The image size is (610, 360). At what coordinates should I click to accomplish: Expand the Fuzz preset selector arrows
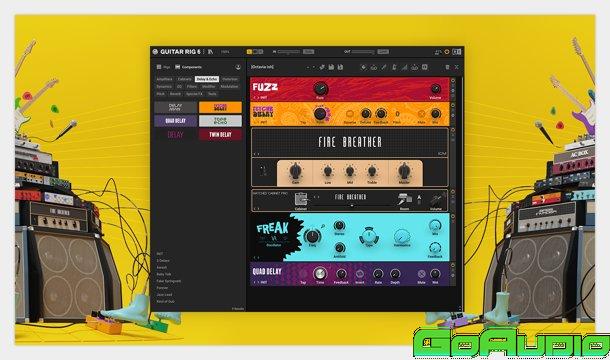click(x=257, y=98)
